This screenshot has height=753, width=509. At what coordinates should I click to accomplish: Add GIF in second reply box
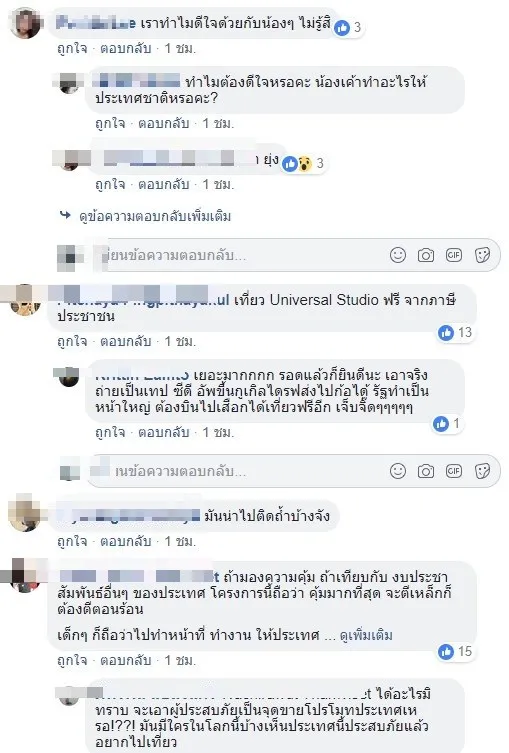454,471
